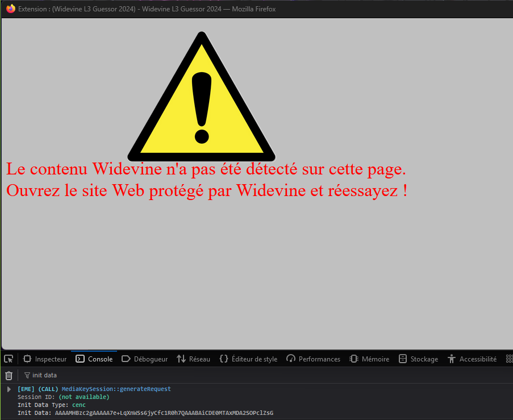Click the Mémoire chip icon

point(354,359)
